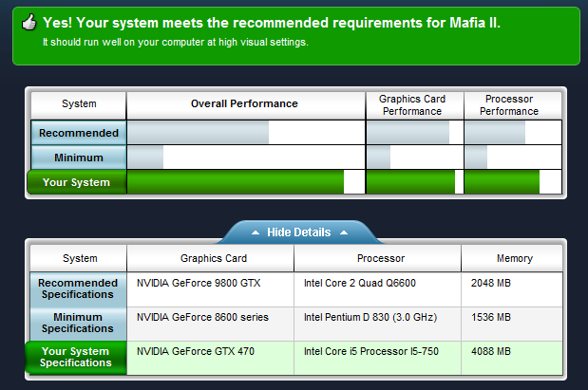588x390 pixels.
Task: Click the Overall Performance column header
Action: click(x=246, y=105)
